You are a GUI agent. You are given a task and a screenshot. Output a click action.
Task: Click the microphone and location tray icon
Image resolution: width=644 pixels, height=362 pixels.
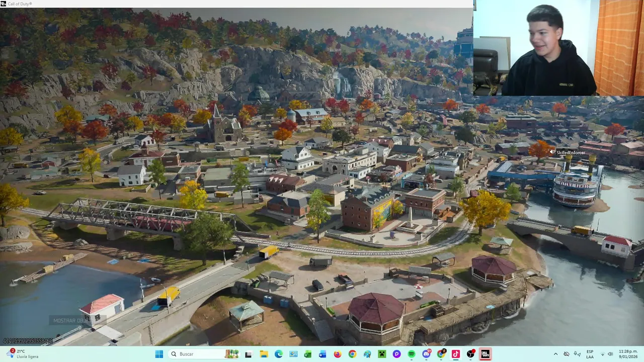(577, 354)
